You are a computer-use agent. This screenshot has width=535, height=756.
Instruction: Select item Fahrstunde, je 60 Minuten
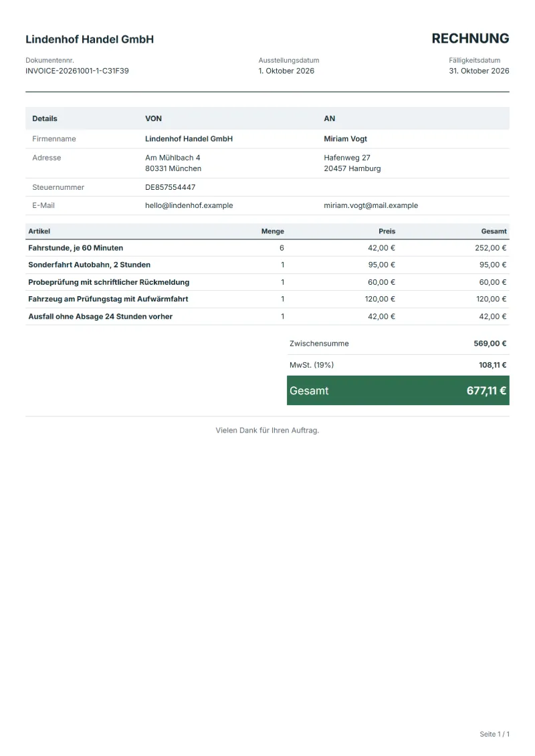[76, 248]
